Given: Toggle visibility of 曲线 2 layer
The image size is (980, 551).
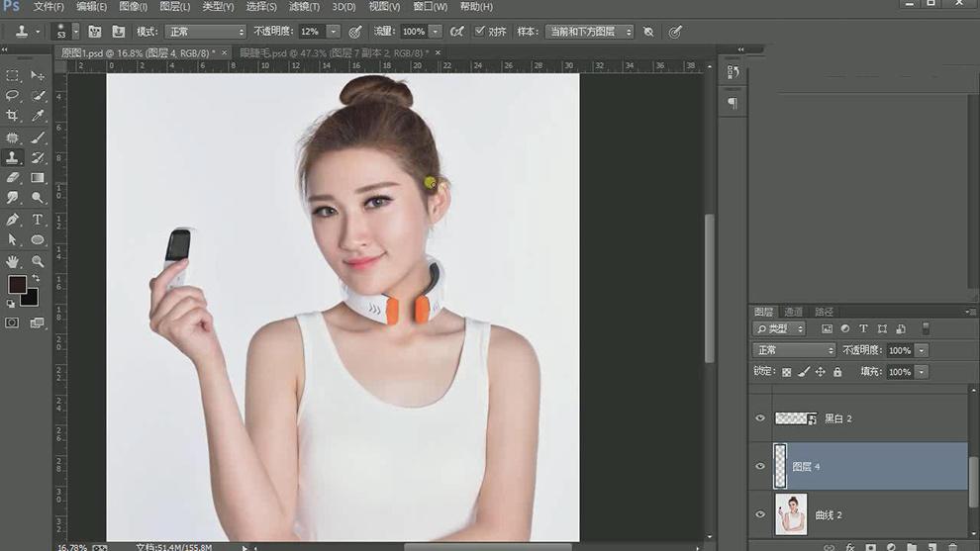Looking at the screenshot, I should [x=760, y=514].
